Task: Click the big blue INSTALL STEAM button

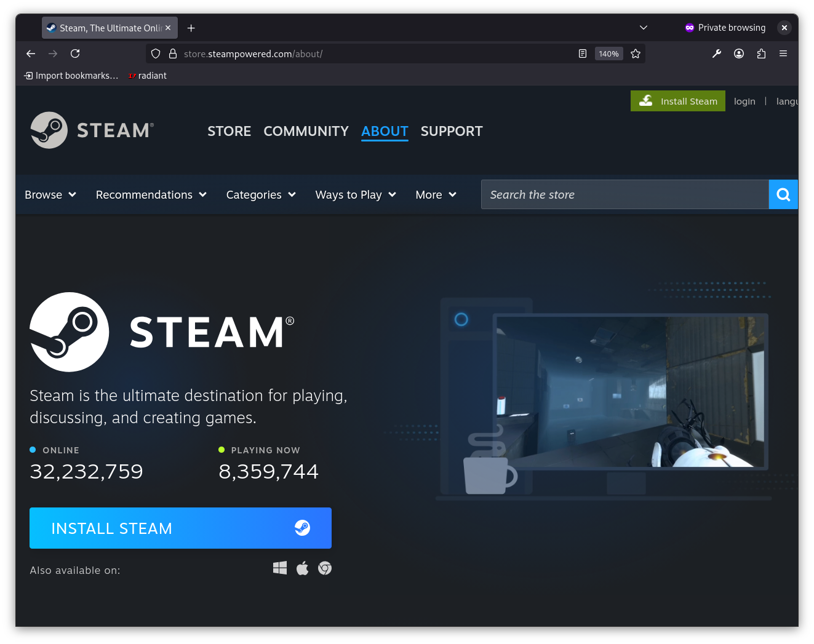Action: (x=180, y=528)
